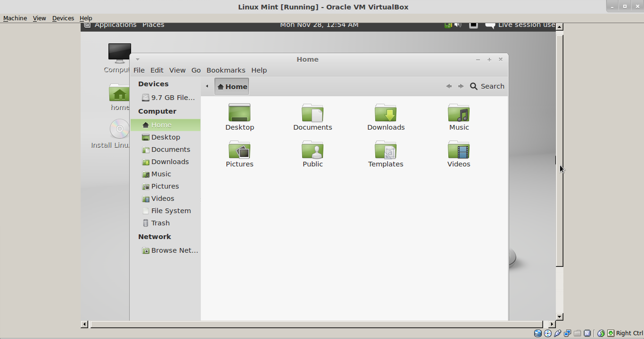Open the Applications menu on the panel
The image size is (644, 339).
(115, 25)
